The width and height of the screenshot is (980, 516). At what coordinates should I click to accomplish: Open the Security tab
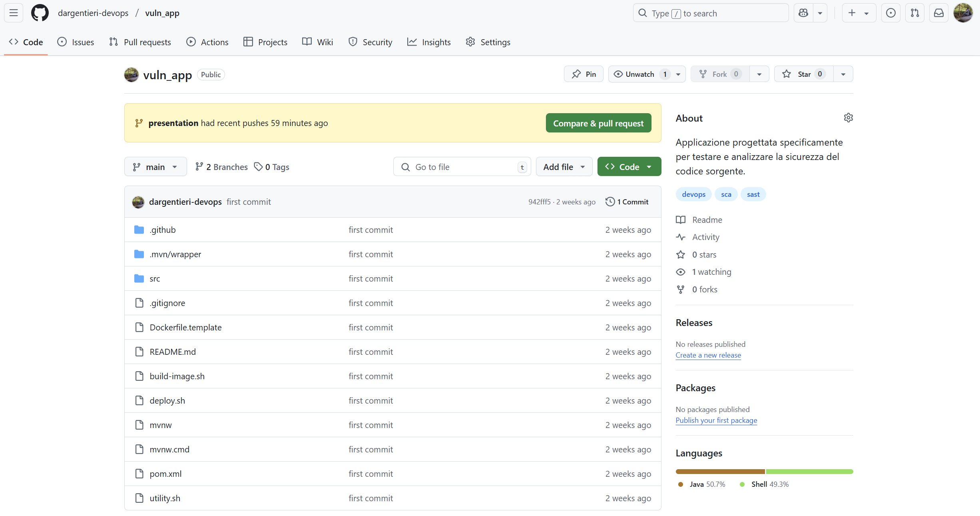tap(370, 42)
